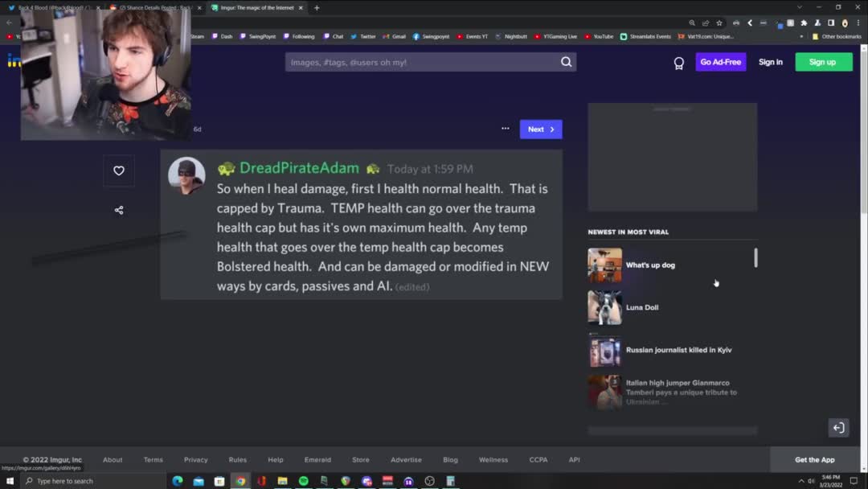Click the Imgur Emerald badge icon
Viewport: 868px width, 489px height.
click(678, 63)
